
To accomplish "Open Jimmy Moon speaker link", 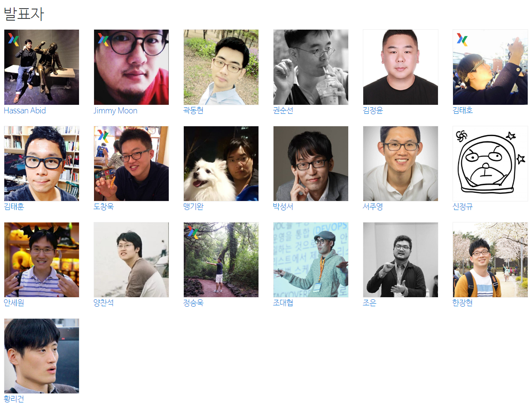I will [116, 110].
